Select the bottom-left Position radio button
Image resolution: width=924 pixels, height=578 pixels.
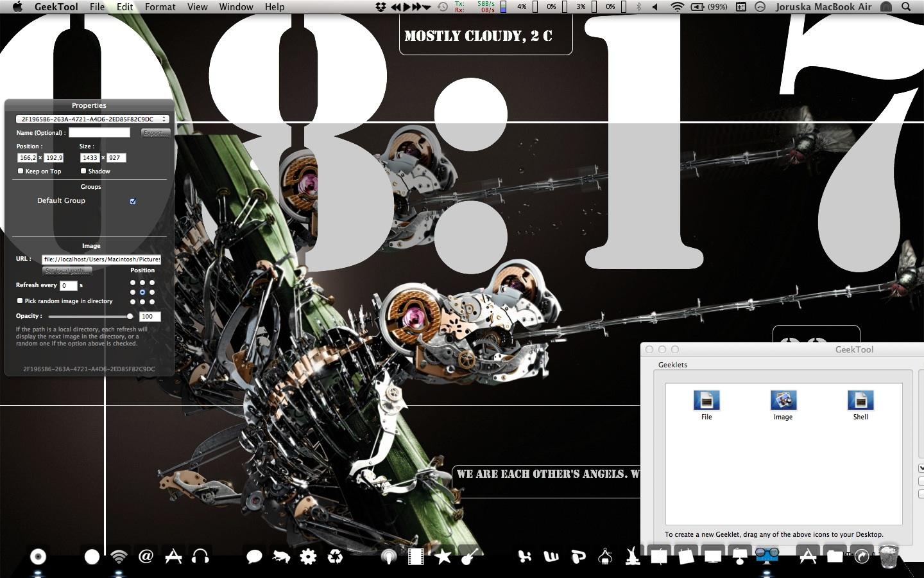pyautogui.click(x=133, y=302)
